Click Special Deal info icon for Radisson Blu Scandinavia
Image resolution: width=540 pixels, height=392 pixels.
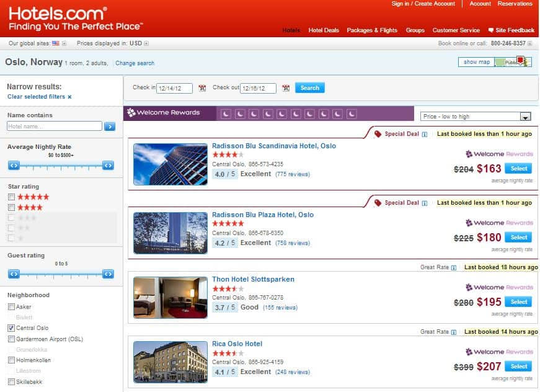(x=425, y=135)
